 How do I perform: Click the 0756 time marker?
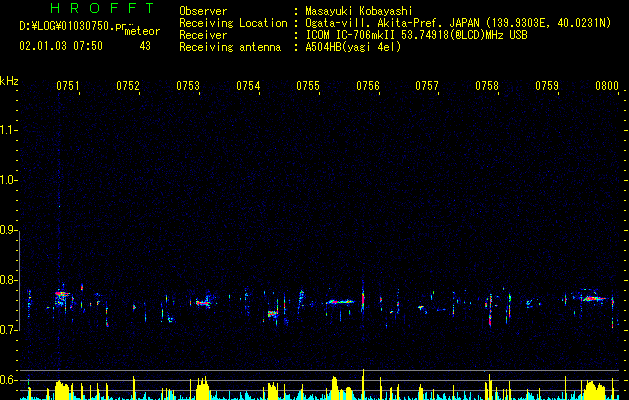[368, 86]
